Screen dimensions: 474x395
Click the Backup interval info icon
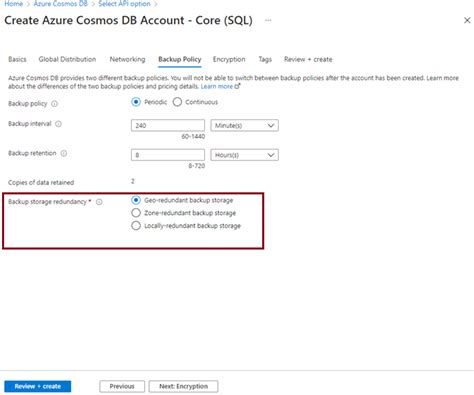[x=58, y=124]
